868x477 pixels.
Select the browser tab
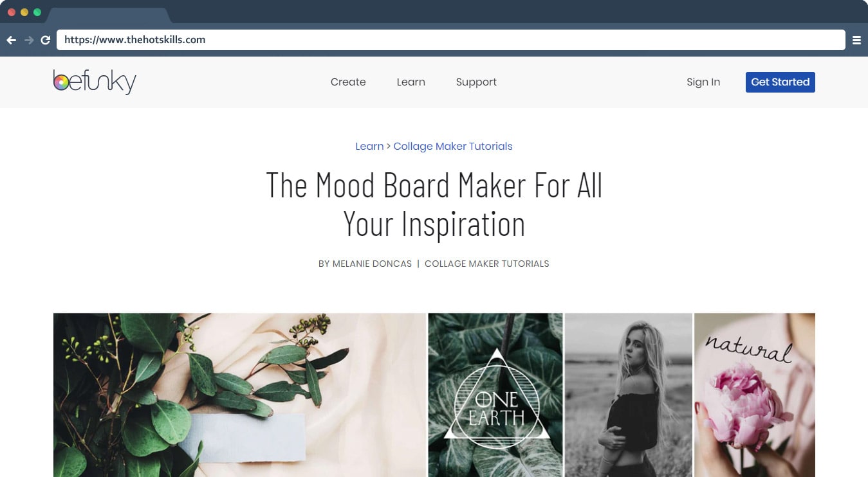pyautogui.click(x=108, y=15)
